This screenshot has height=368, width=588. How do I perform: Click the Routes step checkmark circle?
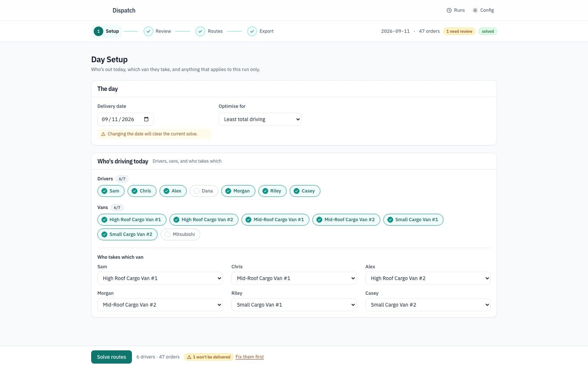point(200,31)
